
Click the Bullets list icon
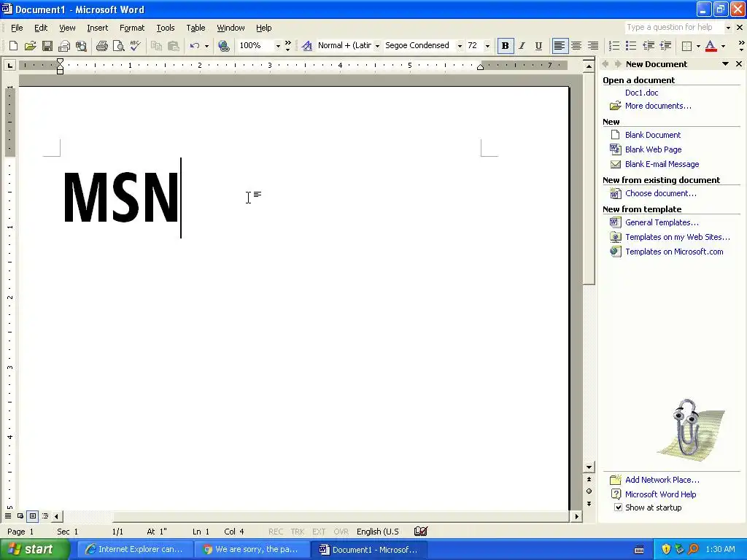(631, 46)
